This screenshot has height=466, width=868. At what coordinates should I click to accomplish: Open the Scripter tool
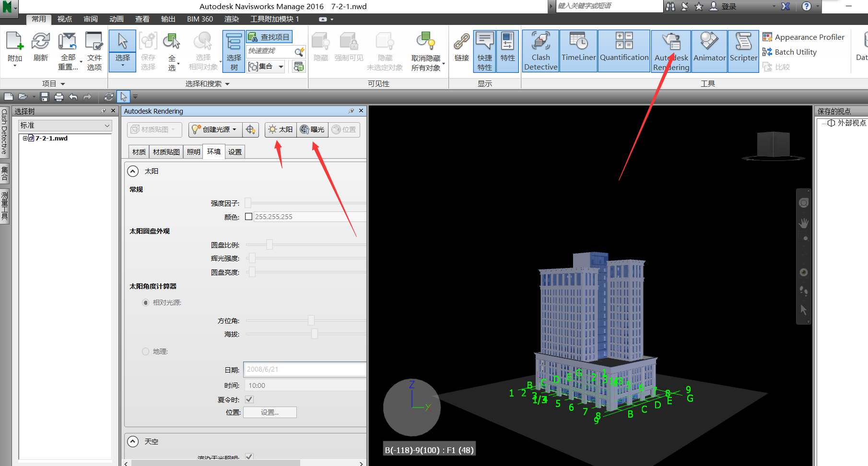coord(743,51)
